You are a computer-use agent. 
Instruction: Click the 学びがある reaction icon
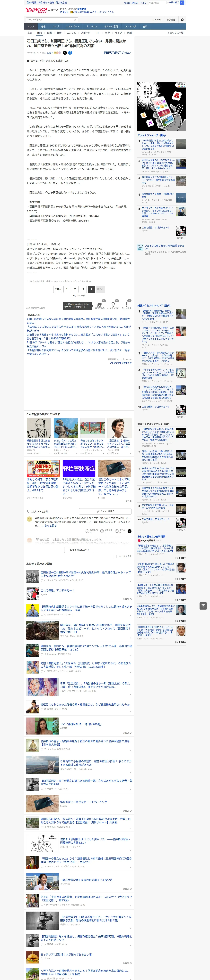[100, 305]
